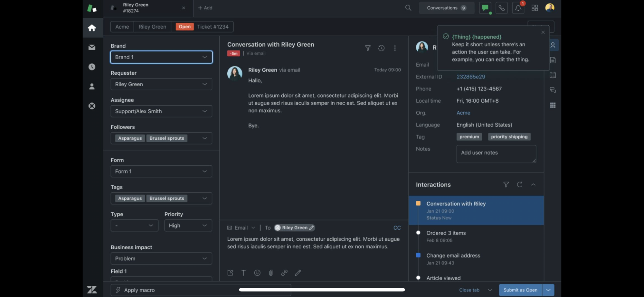
Task: Select the Conversation with Riley interaction
Action: [x=476, y=210]
